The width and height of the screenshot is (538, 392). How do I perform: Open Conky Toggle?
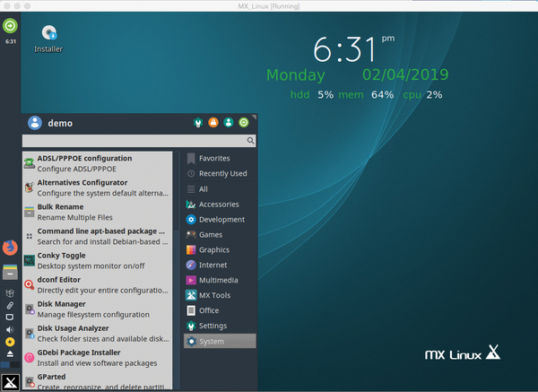(98, 261)
